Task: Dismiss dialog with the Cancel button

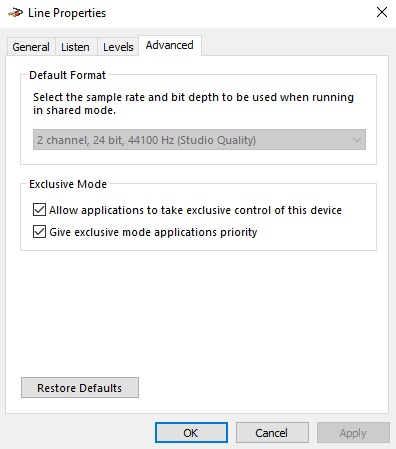Action: (272, 433)
